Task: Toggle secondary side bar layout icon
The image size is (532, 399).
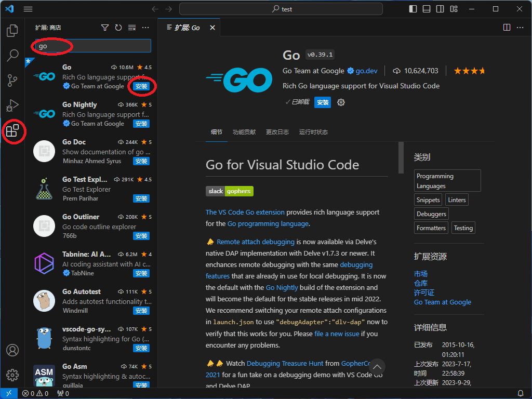Action: [x=440, y=9]
